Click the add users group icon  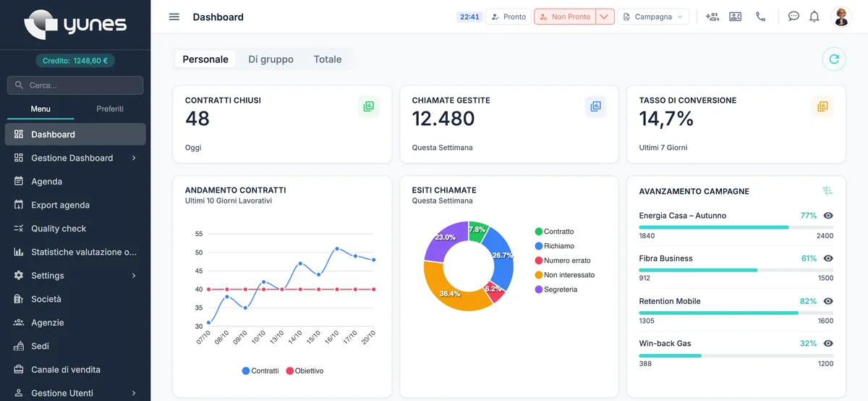click(x=712, y=17)
